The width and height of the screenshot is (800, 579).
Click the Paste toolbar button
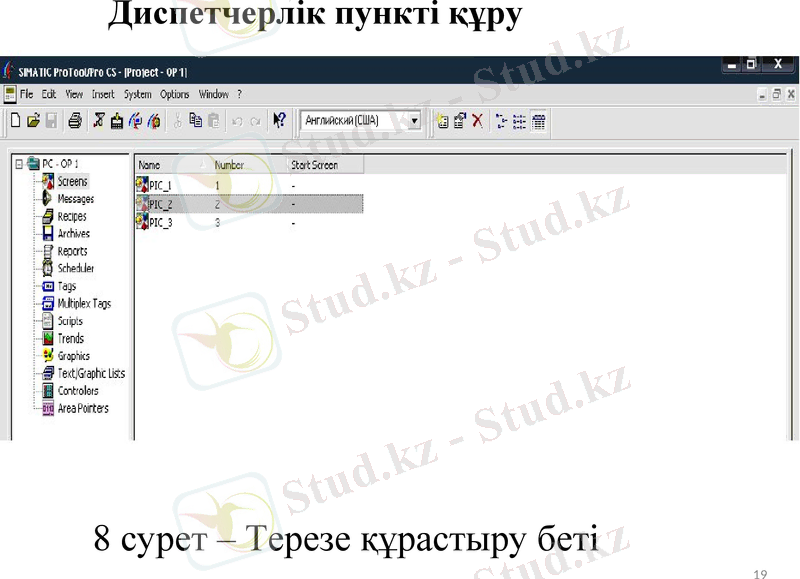pos(212,121)
